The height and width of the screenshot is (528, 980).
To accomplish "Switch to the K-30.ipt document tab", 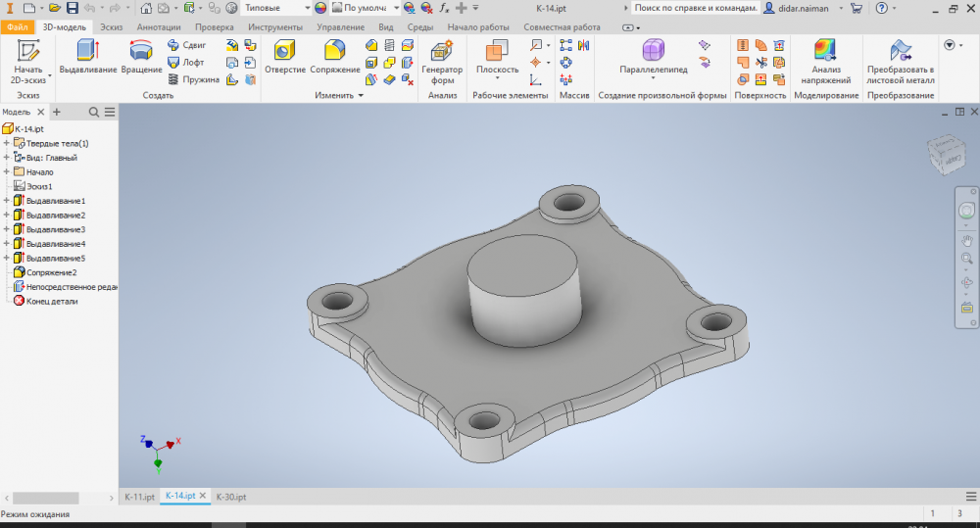I will tap(231, 497).
